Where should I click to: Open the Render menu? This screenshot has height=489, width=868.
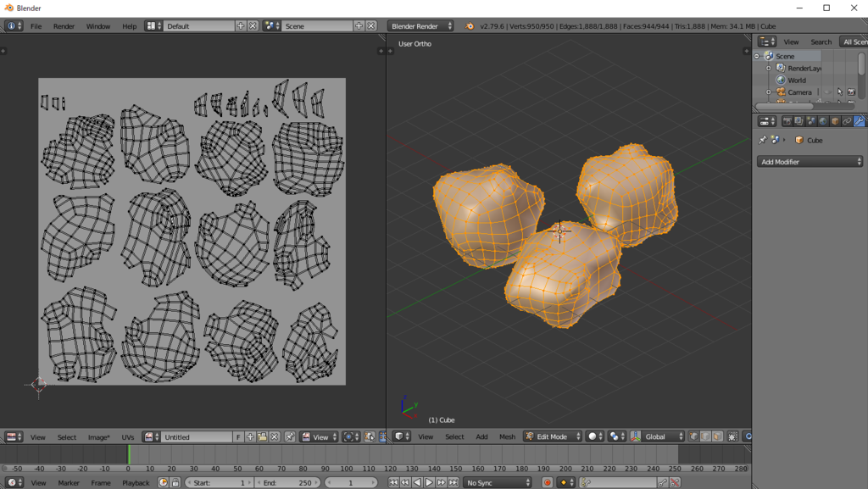[64, 26]
